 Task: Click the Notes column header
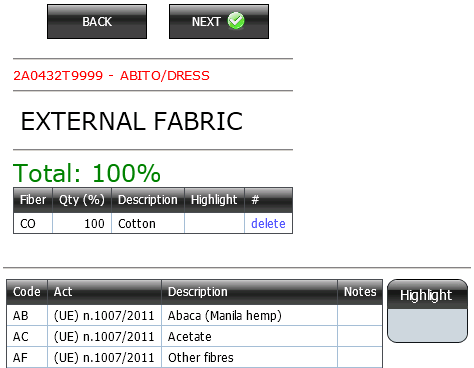click(360, 292)
